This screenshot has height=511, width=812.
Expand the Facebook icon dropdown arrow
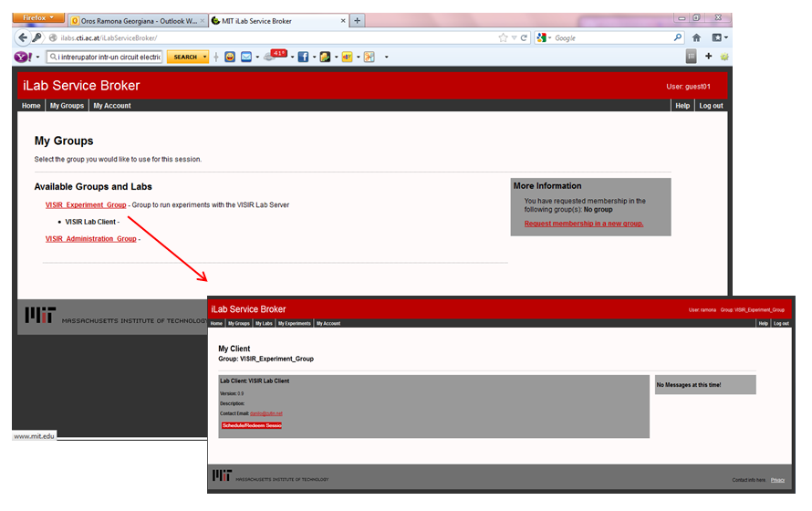coord(314,57)
